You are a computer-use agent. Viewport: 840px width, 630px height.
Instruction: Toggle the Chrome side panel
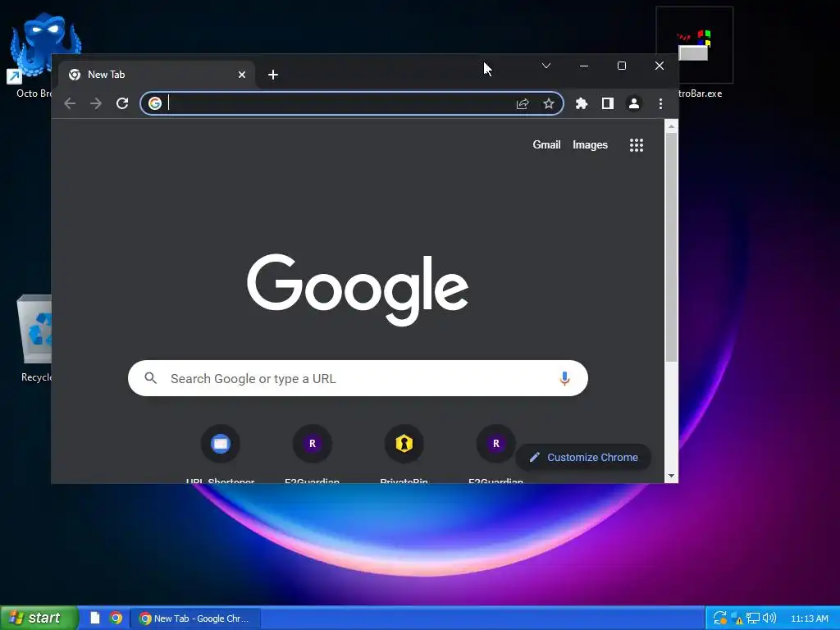[x=608, y=103]
